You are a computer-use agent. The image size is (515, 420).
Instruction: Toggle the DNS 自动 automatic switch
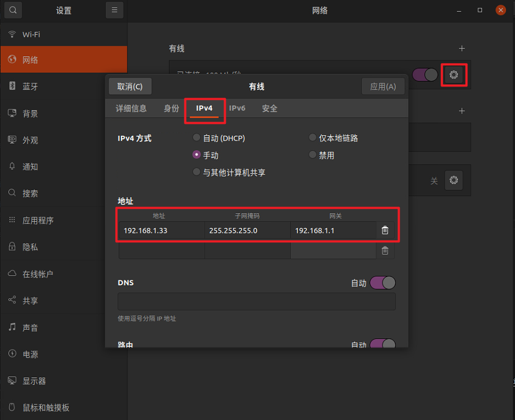pos(382,283)
